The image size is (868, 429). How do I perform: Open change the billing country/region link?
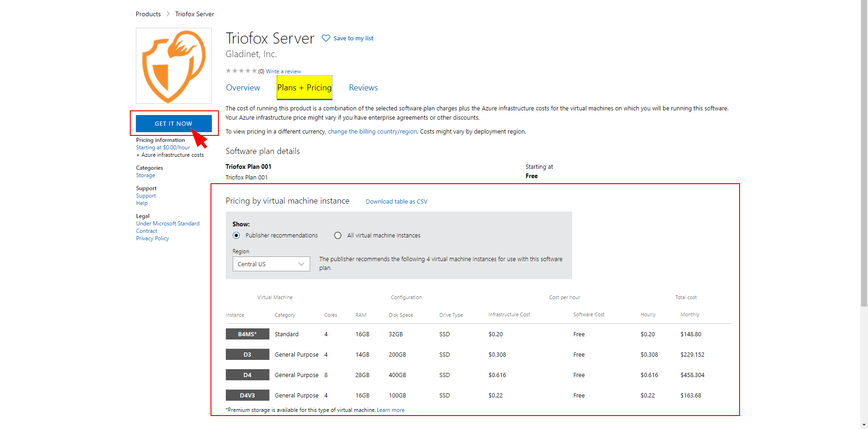372,132
